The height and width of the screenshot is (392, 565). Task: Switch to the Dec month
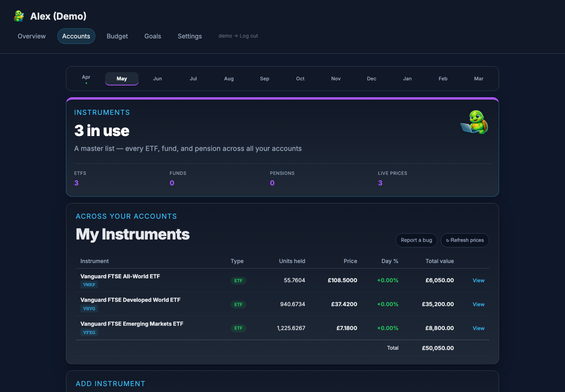(372, 78)
